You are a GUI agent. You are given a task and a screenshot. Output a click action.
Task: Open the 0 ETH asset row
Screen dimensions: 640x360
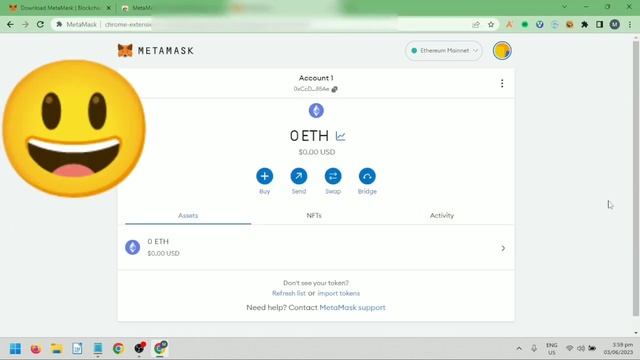tap(316, 247)
